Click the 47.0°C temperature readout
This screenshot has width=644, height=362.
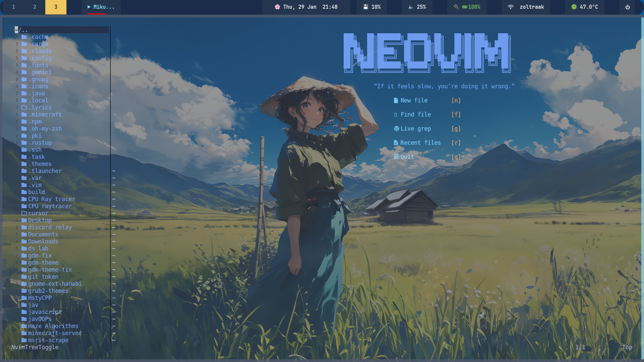[x=589, y=7]
